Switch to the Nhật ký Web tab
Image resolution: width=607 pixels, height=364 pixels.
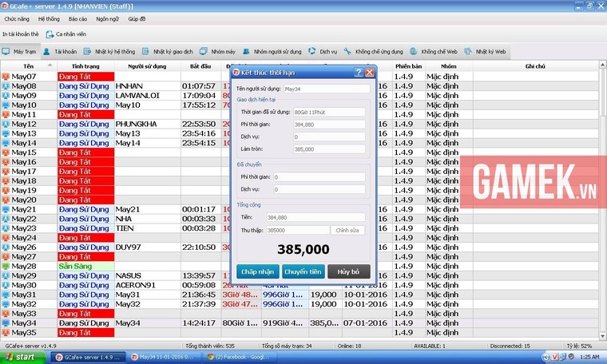click(x=486, y=51)
